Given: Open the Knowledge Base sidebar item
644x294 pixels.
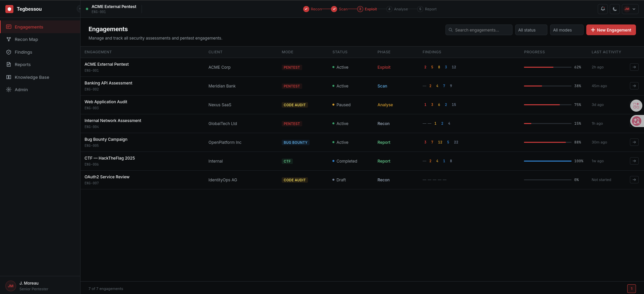Looking at the screenshot, I should (x=40, y=77).
